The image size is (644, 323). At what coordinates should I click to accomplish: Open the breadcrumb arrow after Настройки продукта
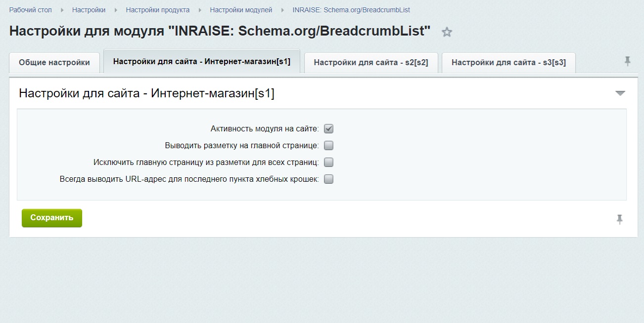coord(200,10)
